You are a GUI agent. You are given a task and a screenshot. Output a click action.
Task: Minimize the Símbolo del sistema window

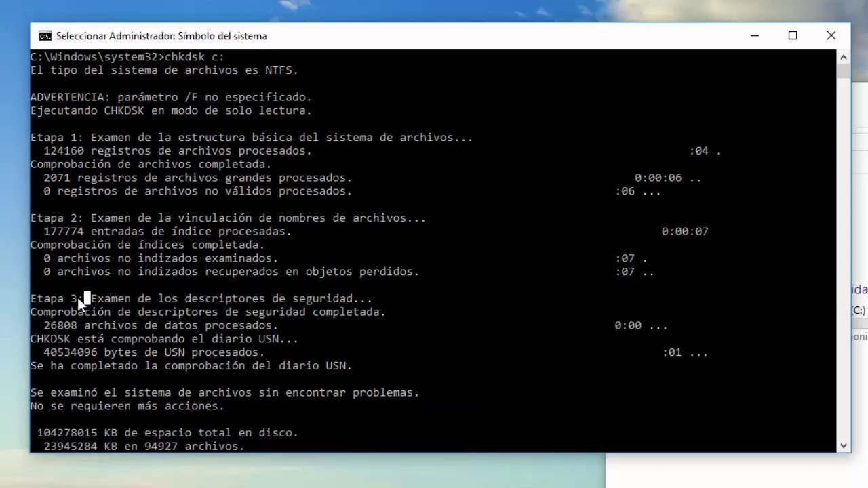755,36
